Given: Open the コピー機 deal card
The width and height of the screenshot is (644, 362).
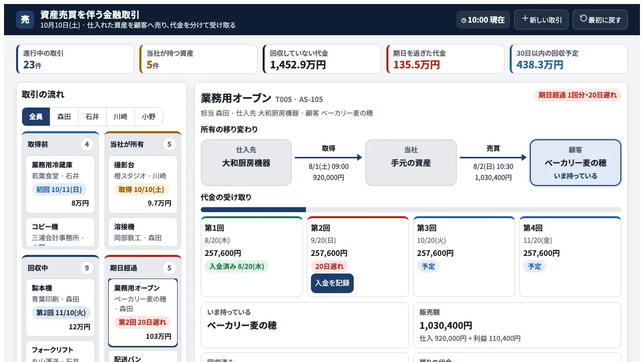Looking at the screenshot, I should 60,232.
